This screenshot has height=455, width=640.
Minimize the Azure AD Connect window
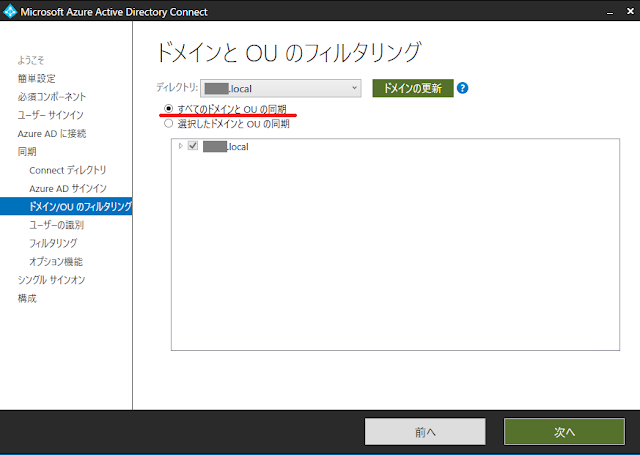tap(610, 12)
